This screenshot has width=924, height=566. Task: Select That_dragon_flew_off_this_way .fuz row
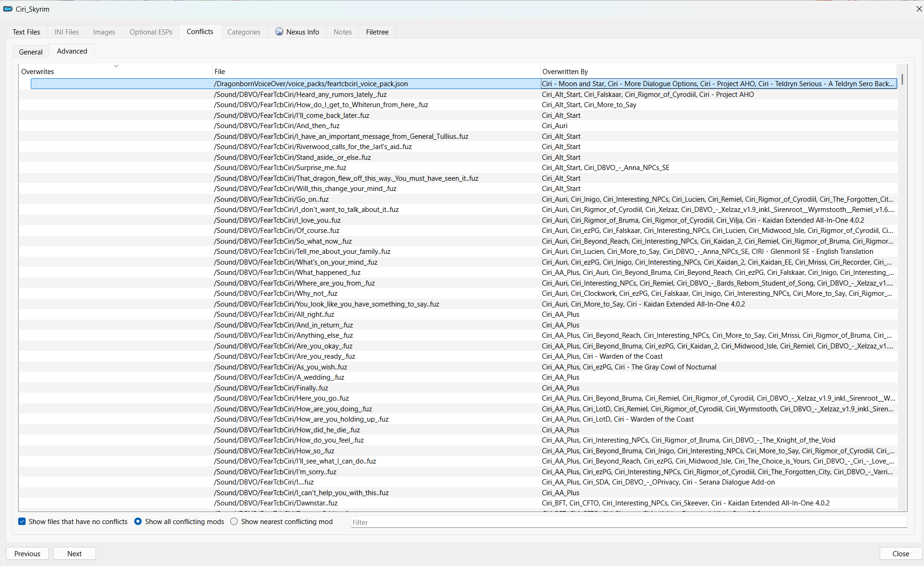(x=458, y=178)
